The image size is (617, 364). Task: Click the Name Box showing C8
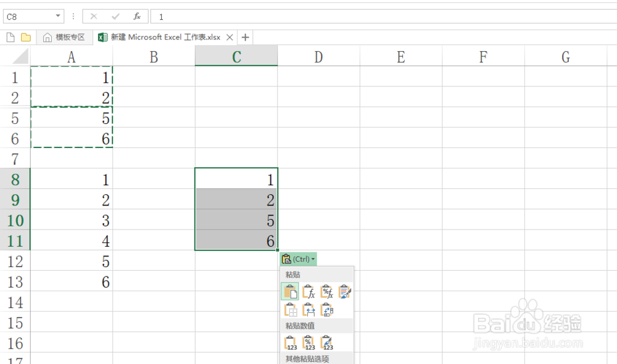[x=28, y=17]
